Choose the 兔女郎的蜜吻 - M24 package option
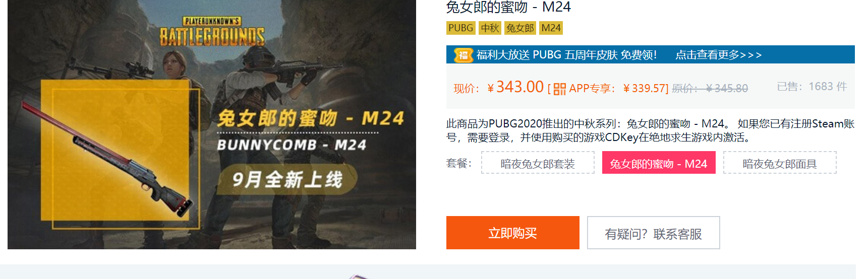 tap(659, 163)
